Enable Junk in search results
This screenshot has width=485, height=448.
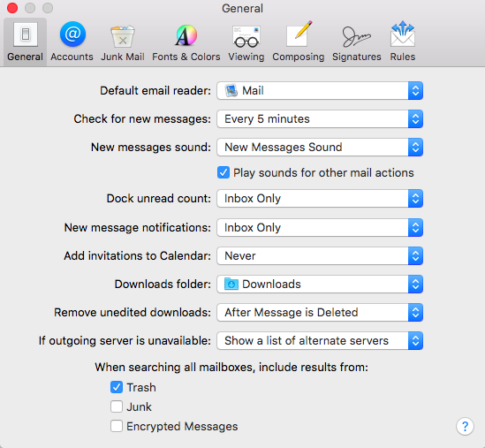click(x=117, y=406)
